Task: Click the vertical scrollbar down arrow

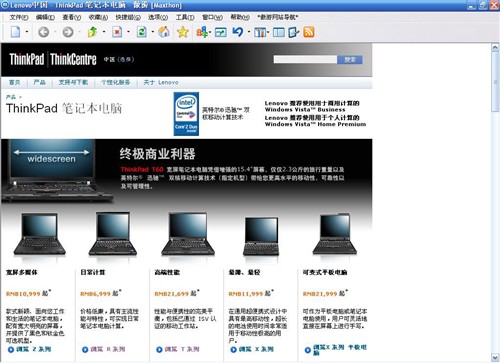Action: (495, 358)
